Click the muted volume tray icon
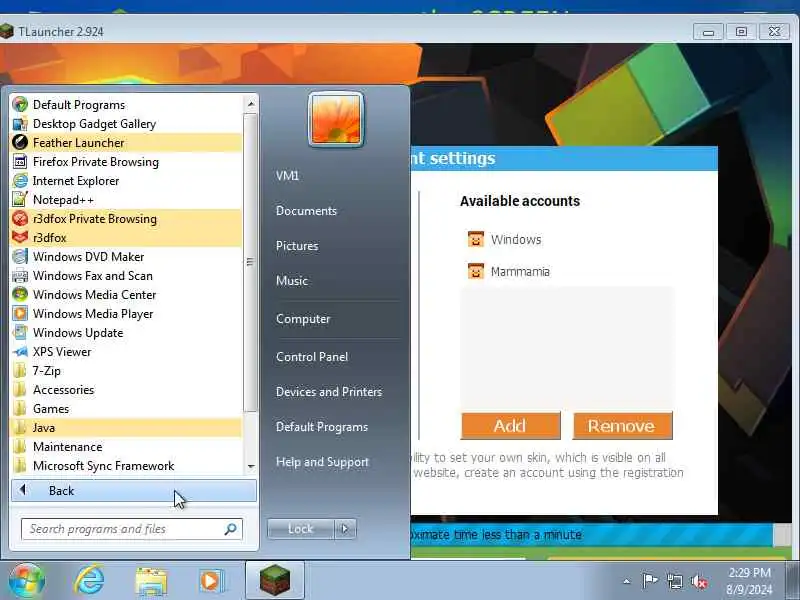Viewport: 800px width, 600px height. pos(699,581)
